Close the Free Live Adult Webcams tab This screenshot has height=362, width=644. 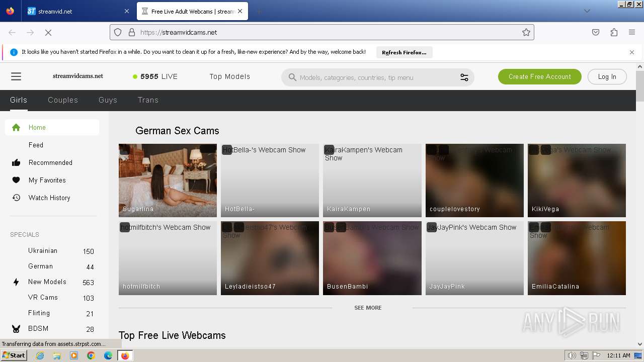pyautogui.click(x=240, y=11)
